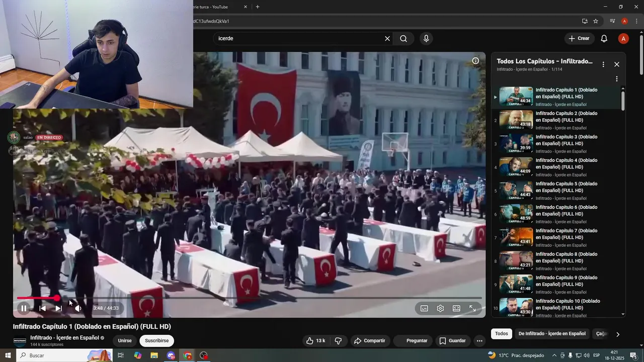The image size is (644, 362).
Task: Bookmark this page with the star
Action: point(596,21)
